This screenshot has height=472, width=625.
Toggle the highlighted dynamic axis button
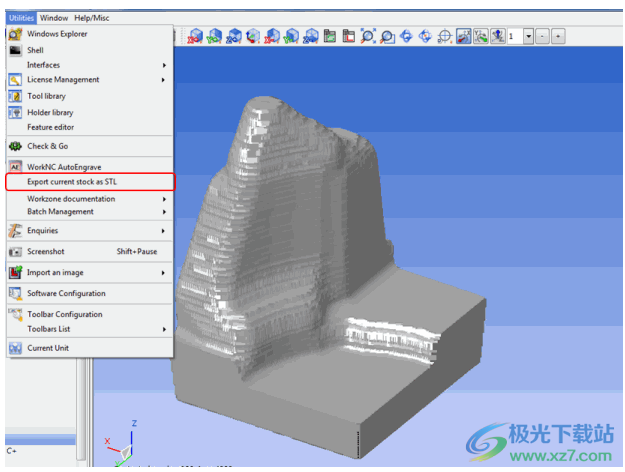(464, 36)
